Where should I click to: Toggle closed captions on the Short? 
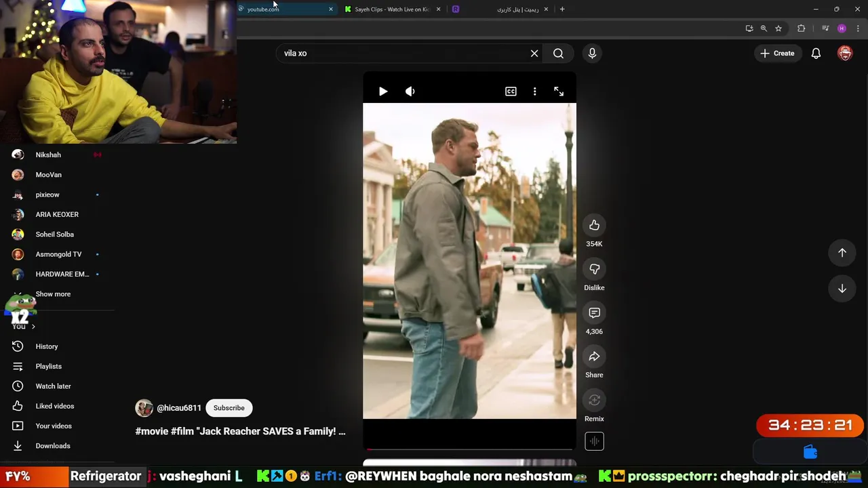point(511,91)
